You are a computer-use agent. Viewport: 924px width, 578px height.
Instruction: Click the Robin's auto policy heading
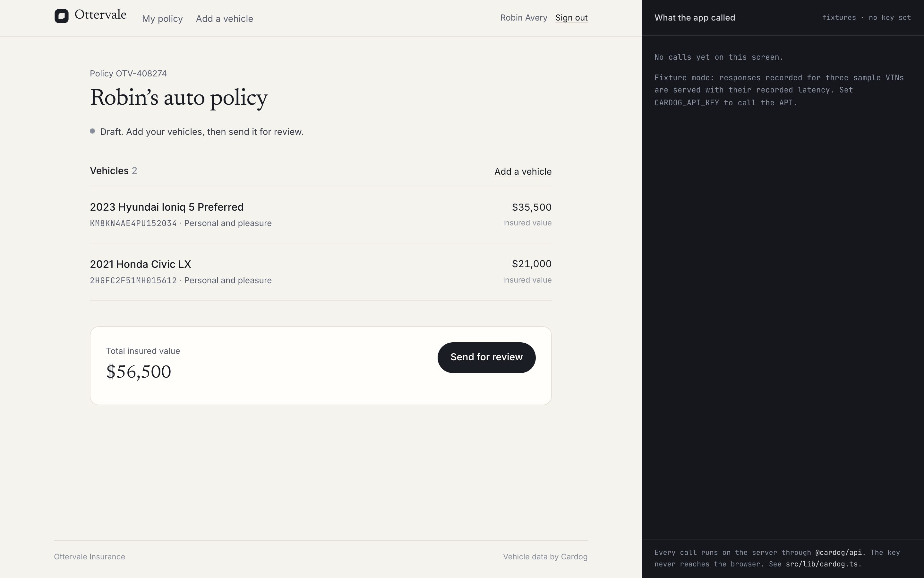click(179, 98)
